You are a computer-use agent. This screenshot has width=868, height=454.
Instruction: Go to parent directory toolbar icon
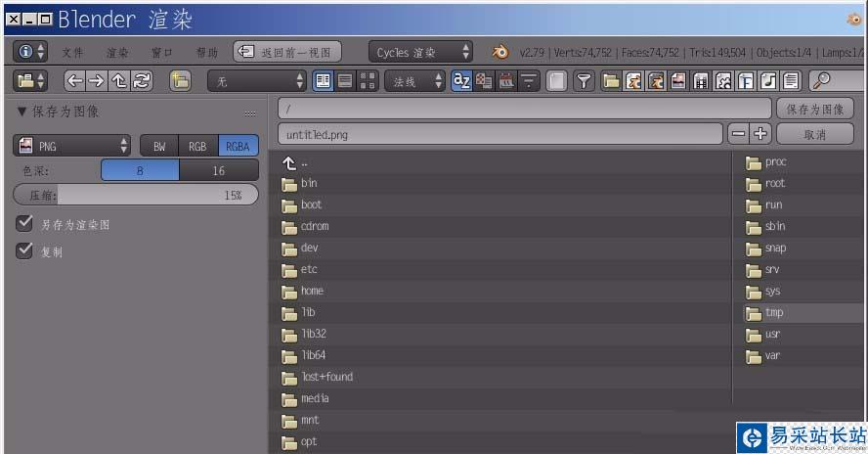coord(119,81)
